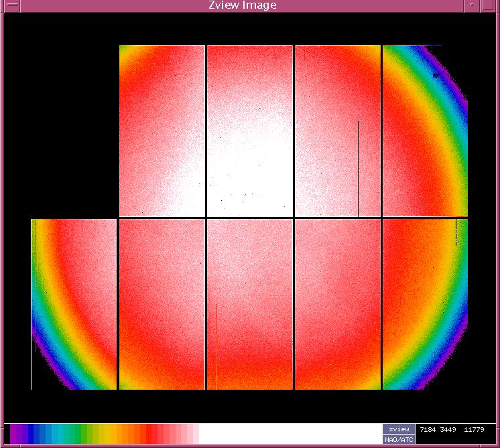Select the bottom-left CCD chip with rainbow edge

coord(74,303)
